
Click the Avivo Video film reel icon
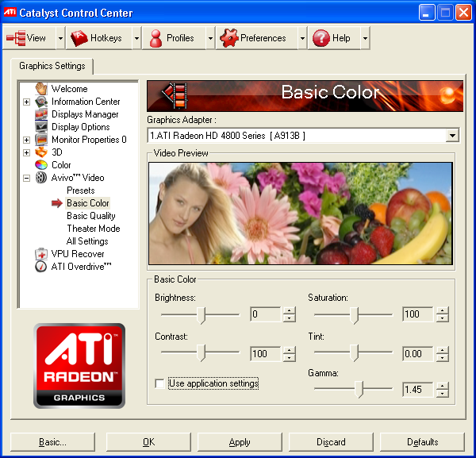[41, 178]
